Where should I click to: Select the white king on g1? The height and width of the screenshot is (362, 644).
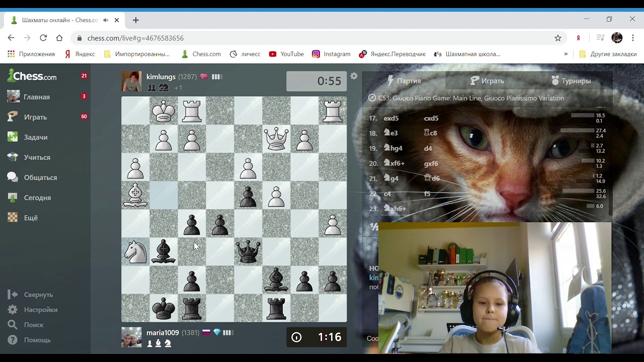[x=164, y=111]
